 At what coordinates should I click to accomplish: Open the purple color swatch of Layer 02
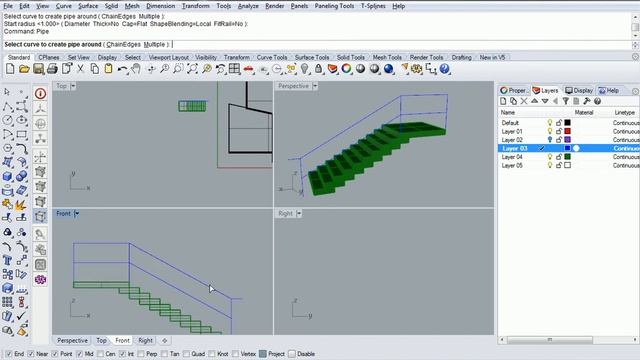tap(567, 140)
